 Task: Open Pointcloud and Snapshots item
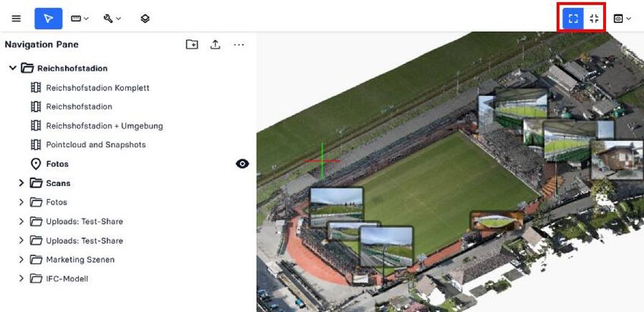pos(96,144)
